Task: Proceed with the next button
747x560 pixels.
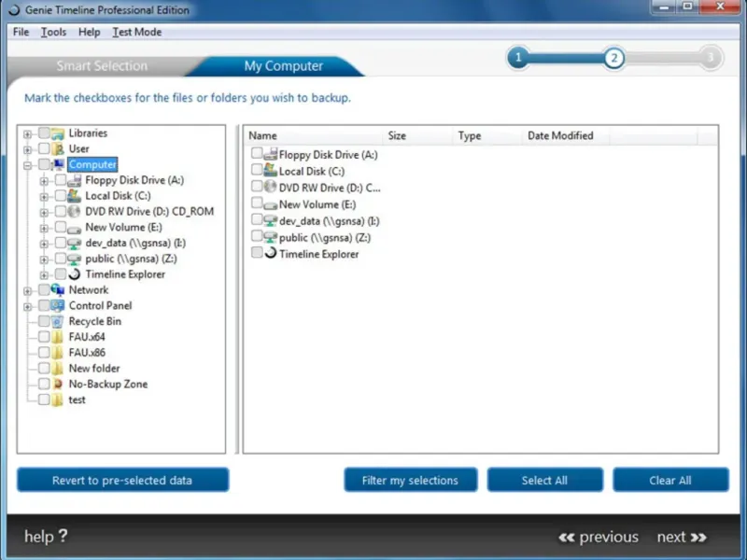Action: (x=682, y=538)
